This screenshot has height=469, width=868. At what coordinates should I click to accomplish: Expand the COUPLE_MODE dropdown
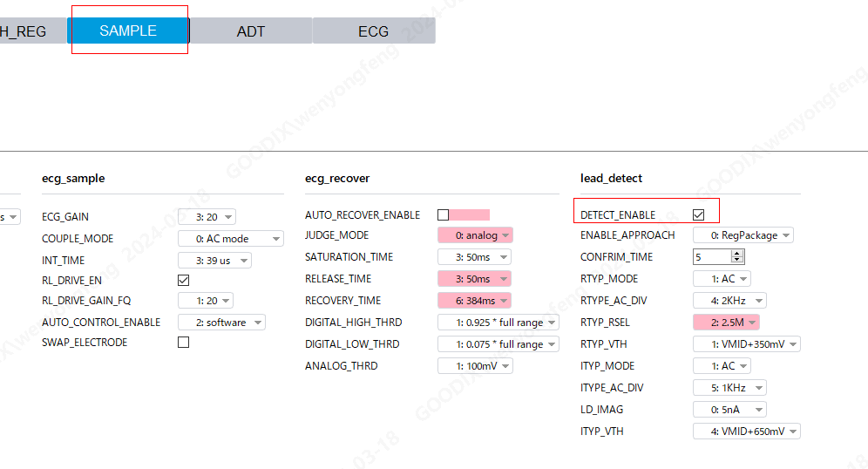pos(230,239)
